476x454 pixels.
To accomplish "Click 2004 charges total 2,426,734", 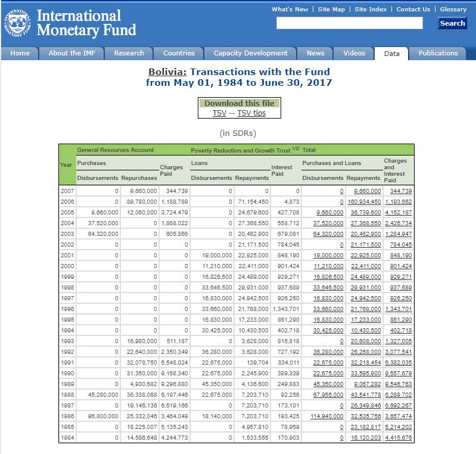I will (399, 223).
